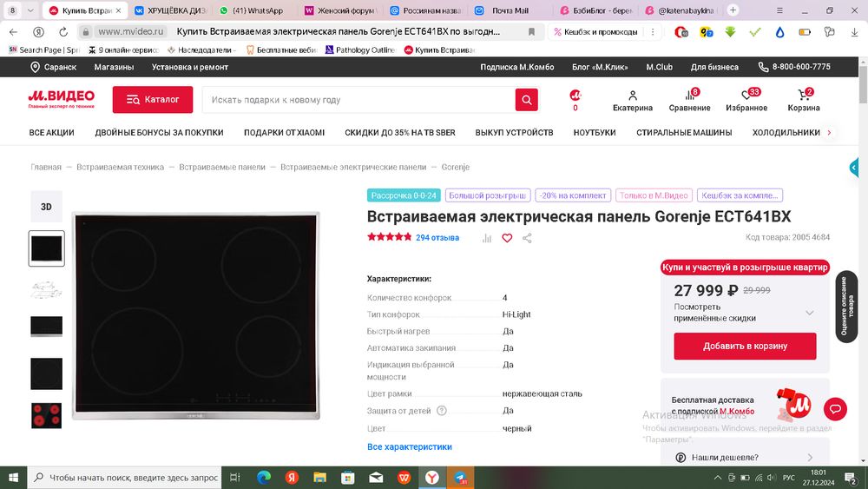Open ВСЕ АКЦИИ menu item

click(51, 132)
